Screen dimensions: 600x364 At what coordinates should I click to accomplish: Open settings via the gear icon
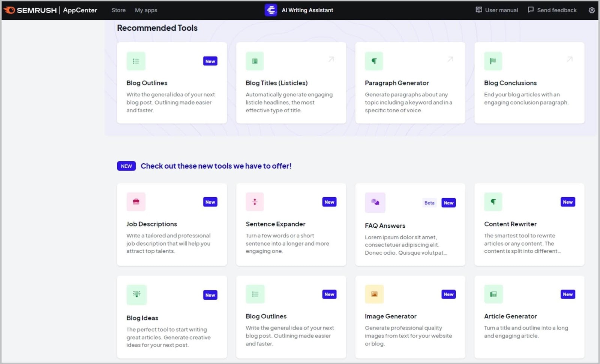[591, 10]
